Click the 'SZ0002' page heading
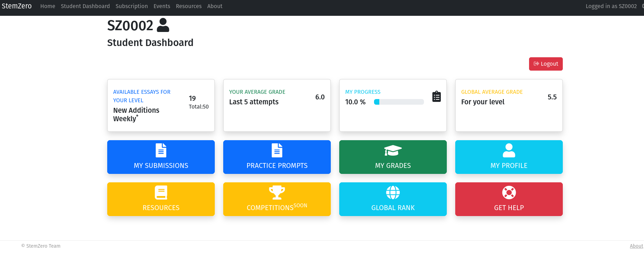Screen dimensions: 644x254 [130, 26]
